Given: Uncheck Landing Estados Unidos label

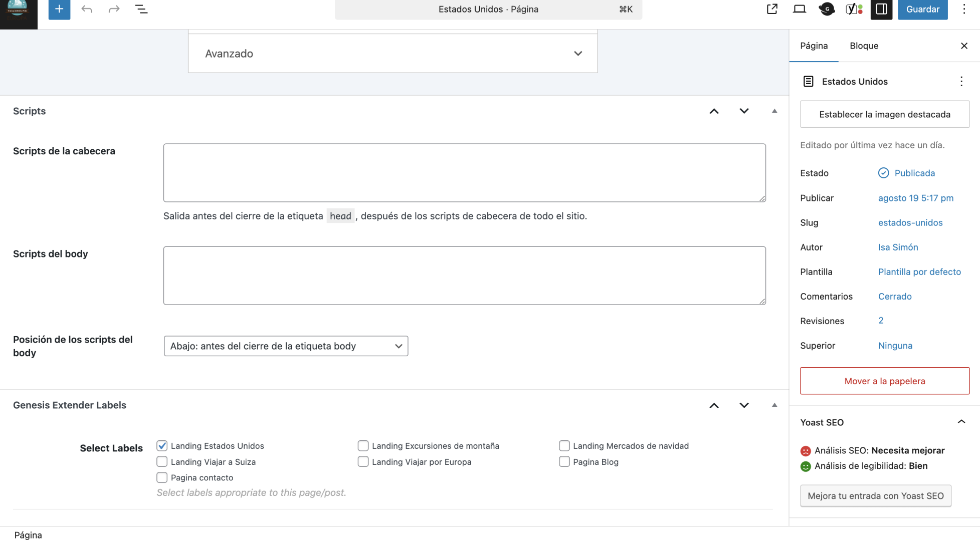Looking at the screenshot, I should (x=162, y=446).
